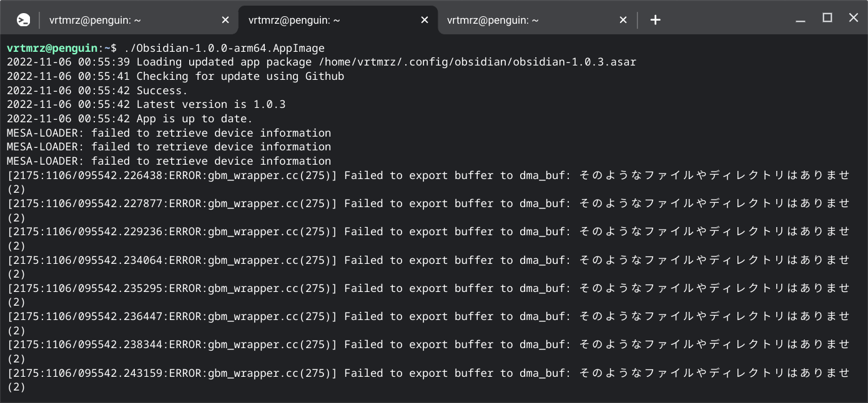This screenshot has height=403, width=868.
Task: Maximize the terminal window
Action: (x=827, y=18)
